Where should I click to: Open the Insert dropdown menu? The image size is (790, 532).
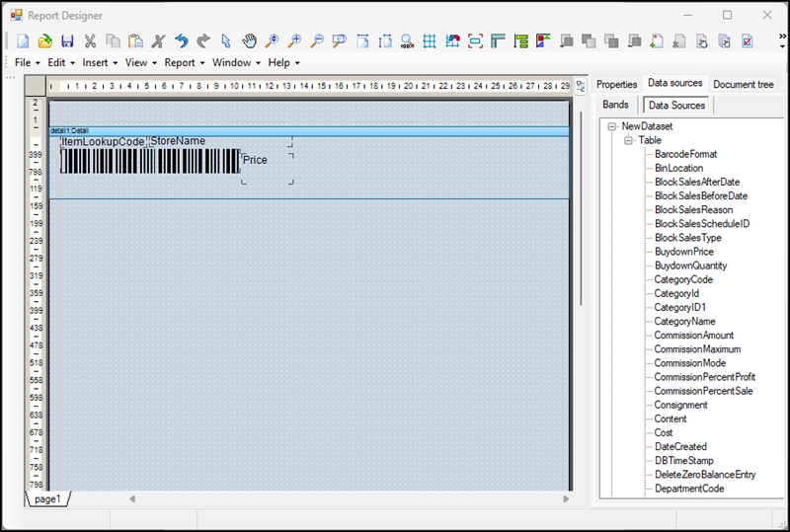[x=100, y=62]
